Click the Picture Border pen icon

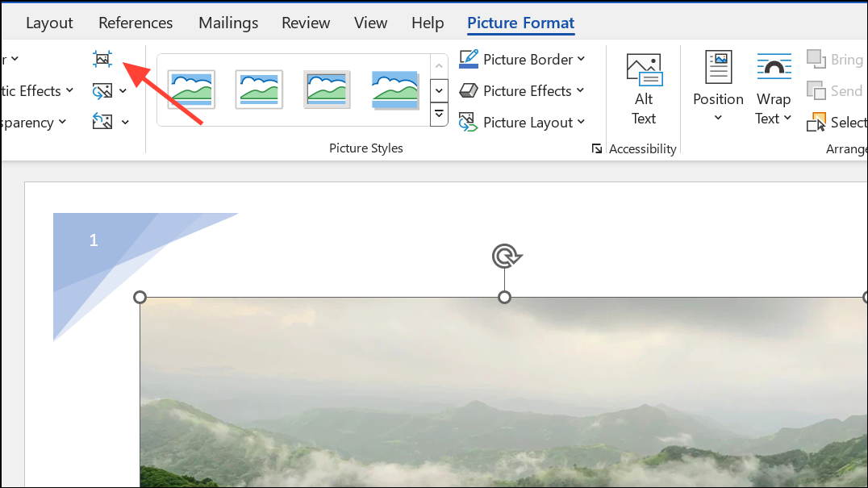pos(469,60)
